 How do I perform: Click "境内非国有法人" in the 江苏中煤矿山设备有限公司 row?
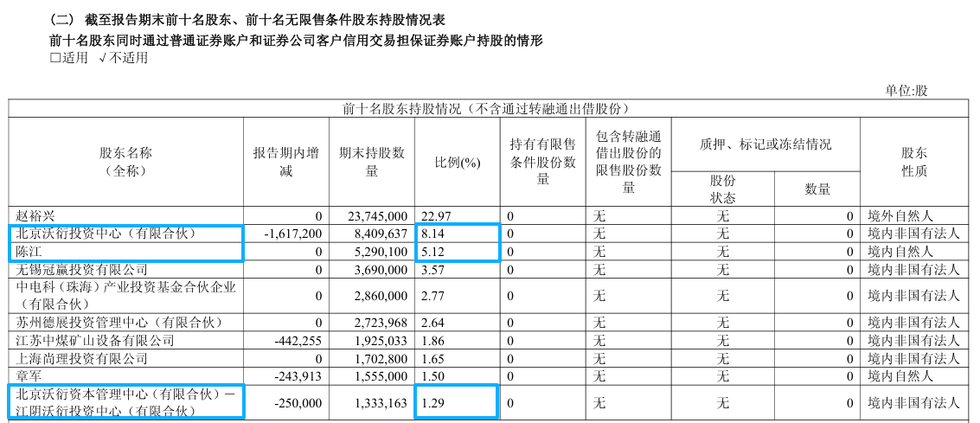[913, 341]
